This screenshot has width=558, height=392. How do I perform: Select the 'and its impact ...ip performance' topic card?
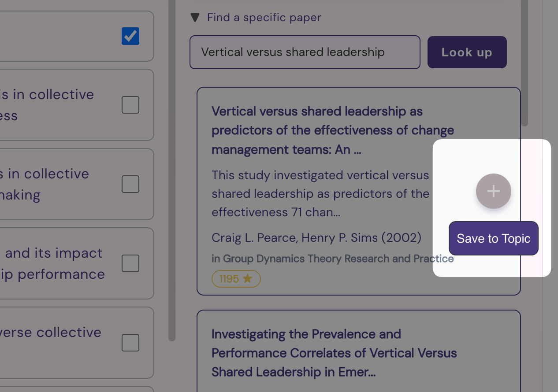77,263
